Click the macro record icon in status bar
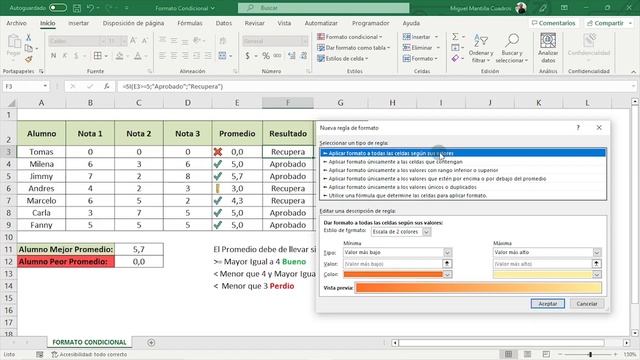Image resolution: width=640 pixels, height=360 pixels. click(40, 354)
